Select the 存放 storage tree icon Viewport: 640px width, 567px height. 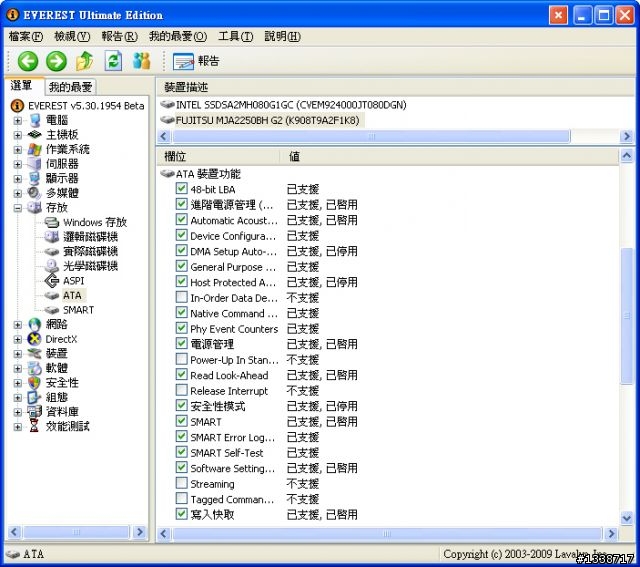coord(35,207)
